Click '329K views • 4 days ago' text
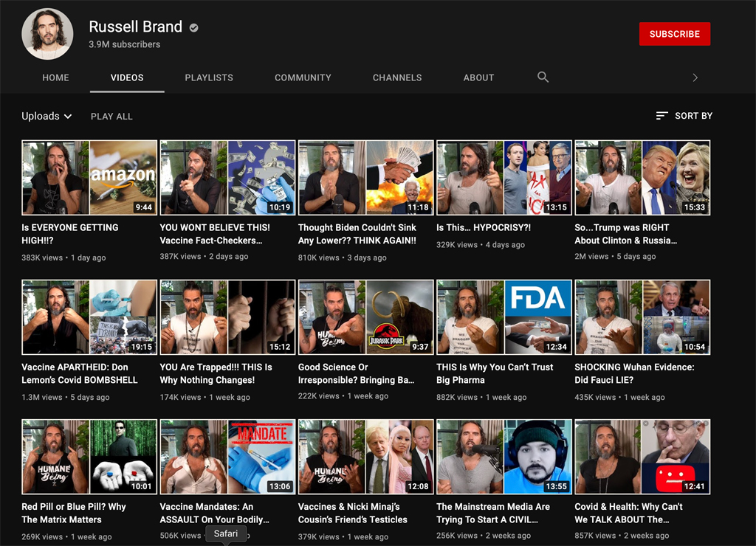This screenshot has width=756, height=546. [x=481, y=244]
